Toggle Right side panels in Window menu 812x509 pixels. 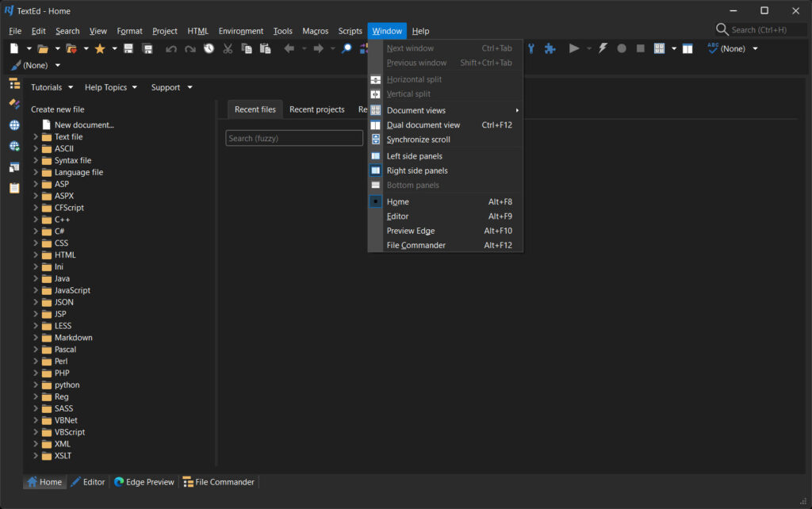click(446, 170)
